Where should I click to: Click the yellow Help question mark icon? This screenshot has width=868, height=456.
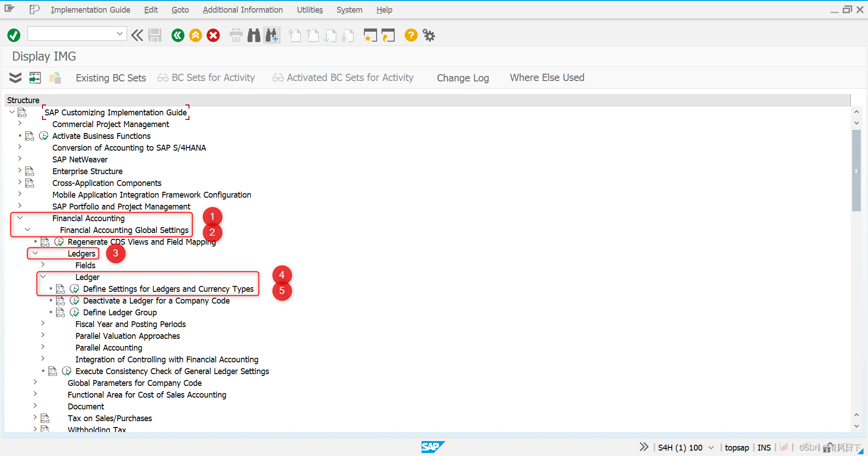click(411, 35)
